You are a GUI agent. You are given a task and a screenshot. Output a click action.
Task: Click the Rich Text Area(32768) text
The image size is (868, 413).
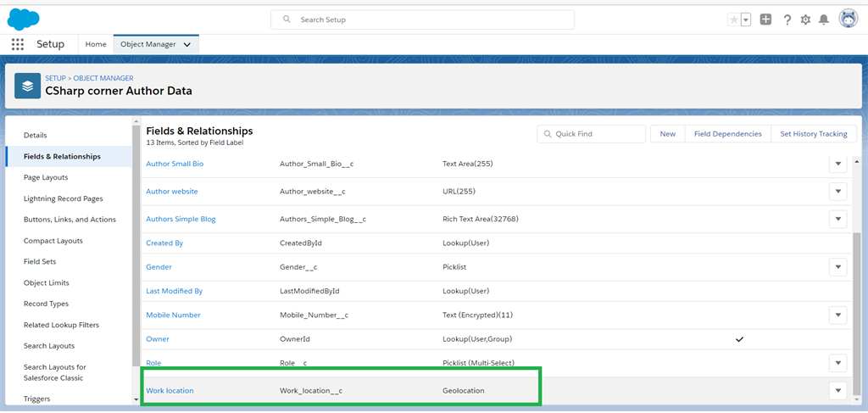click(481, 219)
